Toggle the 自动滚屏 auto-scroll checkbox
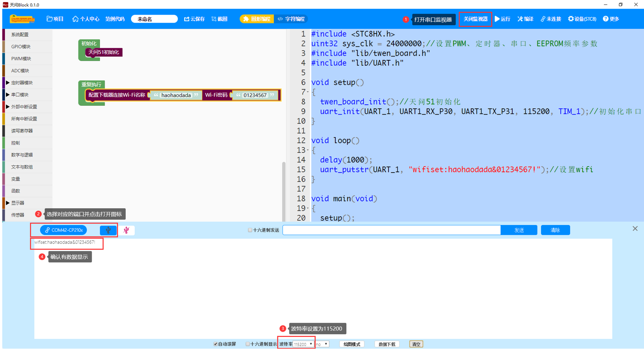644x349 pixels. [215, 344]
